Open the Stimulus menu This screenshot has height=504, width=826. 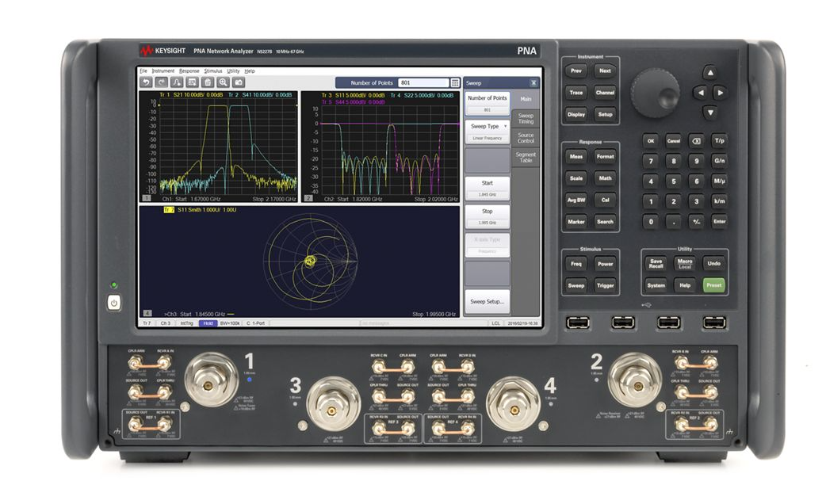213,71
